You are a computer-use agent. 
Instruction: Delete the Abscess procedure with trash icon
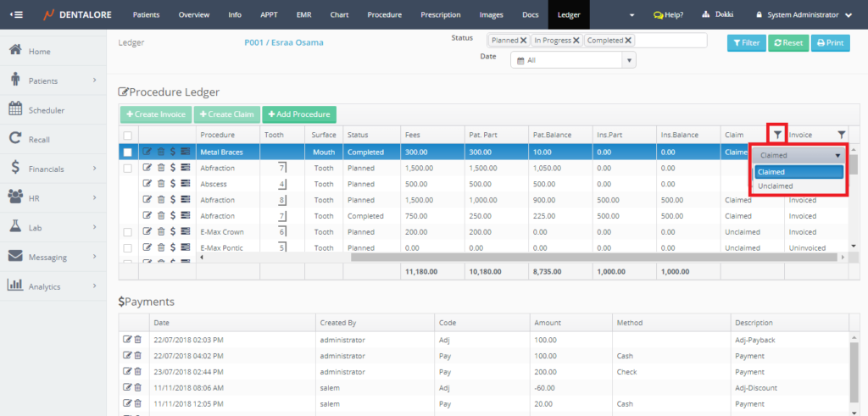click(160, 184)
